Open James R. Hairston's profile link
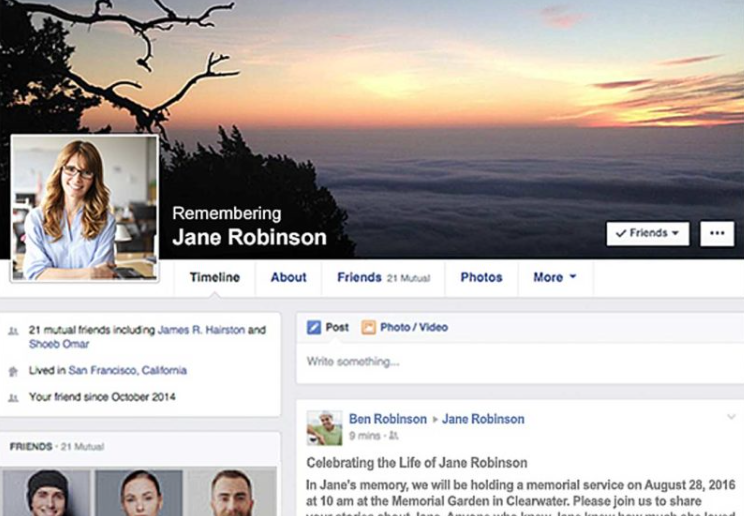744x516 pixels. (201, 330)
